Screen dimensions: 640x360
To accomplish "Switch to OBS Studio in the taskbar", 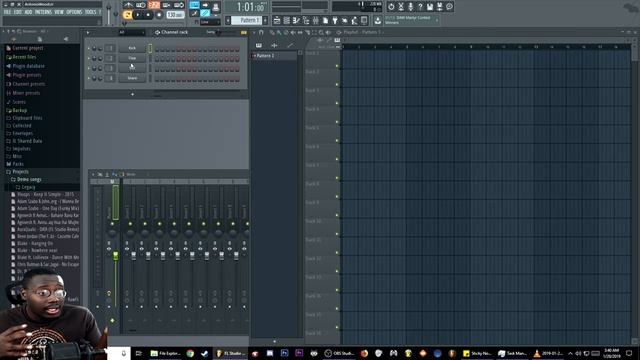I will point(339,353).
